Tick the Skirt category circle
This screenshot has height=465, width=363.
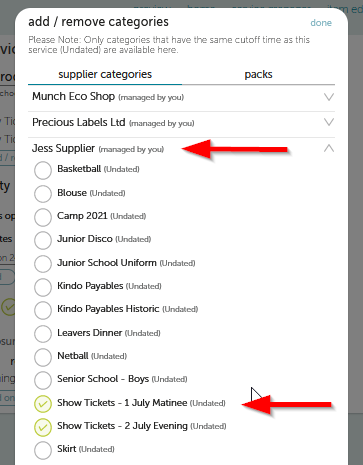coord(43,450)
